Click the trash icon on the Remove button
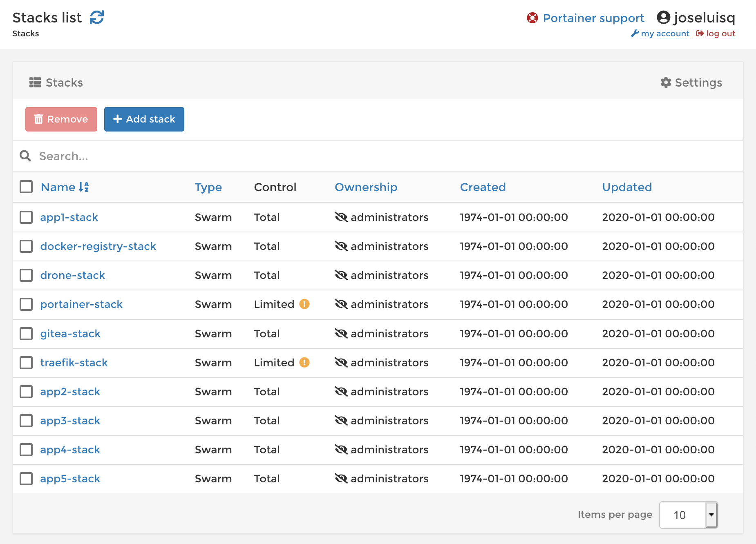The height and width of the screenshot is (544, 756). (39, 119)
